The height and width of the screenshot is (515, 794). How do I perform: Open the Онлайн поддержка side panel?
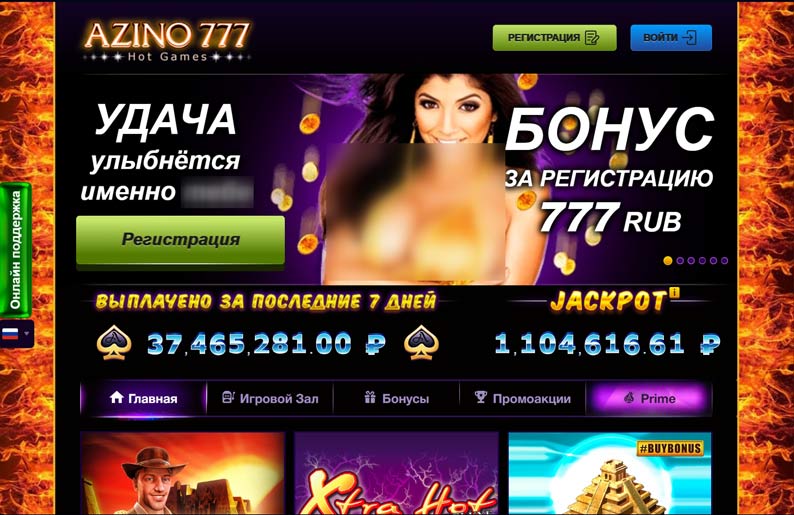tap(16, 250)
